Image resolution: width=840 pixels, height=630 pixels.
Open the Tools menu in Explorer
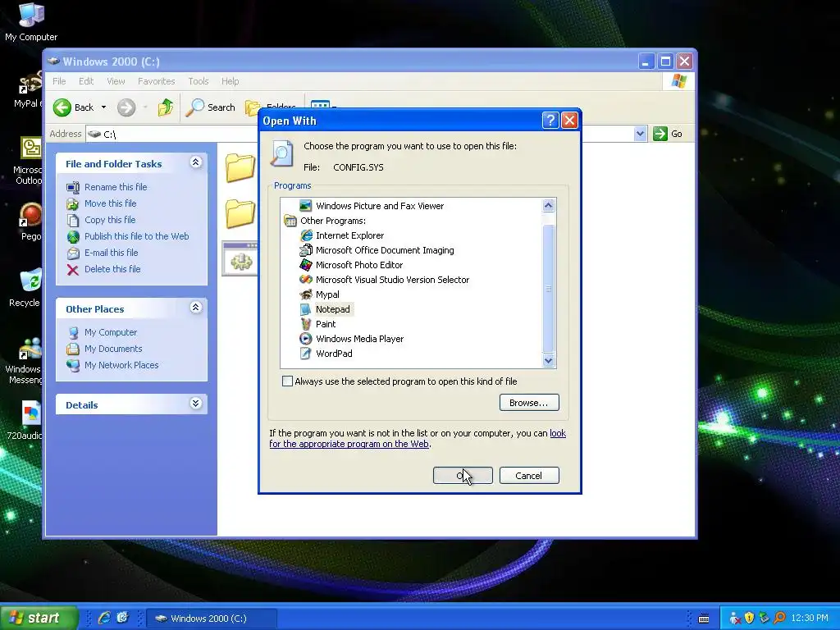point(199,81)
